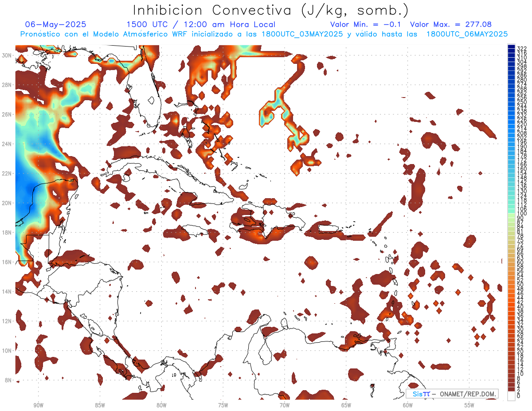Click the darkest navy swatch atop the color scale
This screenshot has width=532, height=411.
click(511, 47)
